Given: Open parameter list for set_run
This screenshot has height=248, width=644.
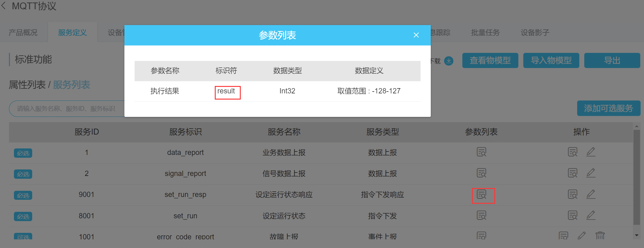Looking at the screenshot, I should click(x=482, y=215).
